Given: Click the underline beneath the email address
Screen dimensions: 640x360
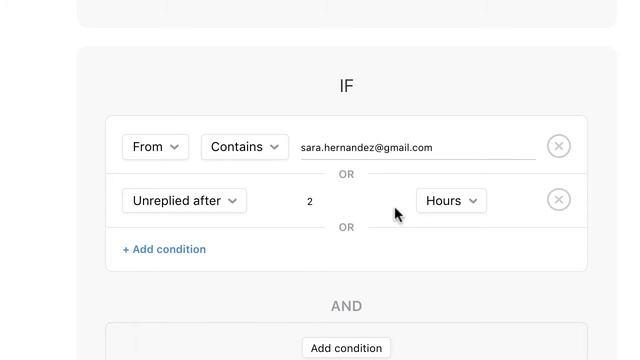Looking at the screenshot, I should coord(418,159).
